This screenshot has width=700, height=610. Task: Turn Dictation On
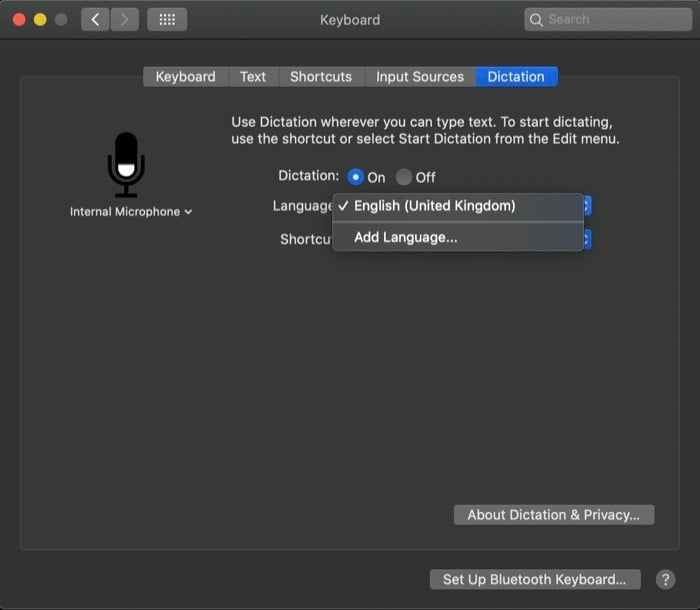(x=355, y=177)
